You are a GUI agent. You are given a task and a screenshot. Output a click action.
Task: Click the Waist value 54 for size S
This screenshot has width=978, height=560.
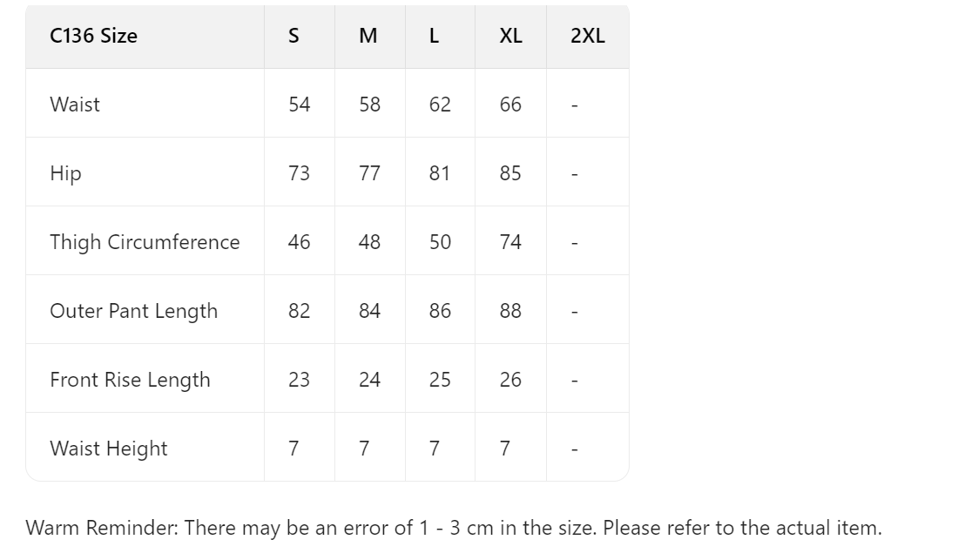300,105
